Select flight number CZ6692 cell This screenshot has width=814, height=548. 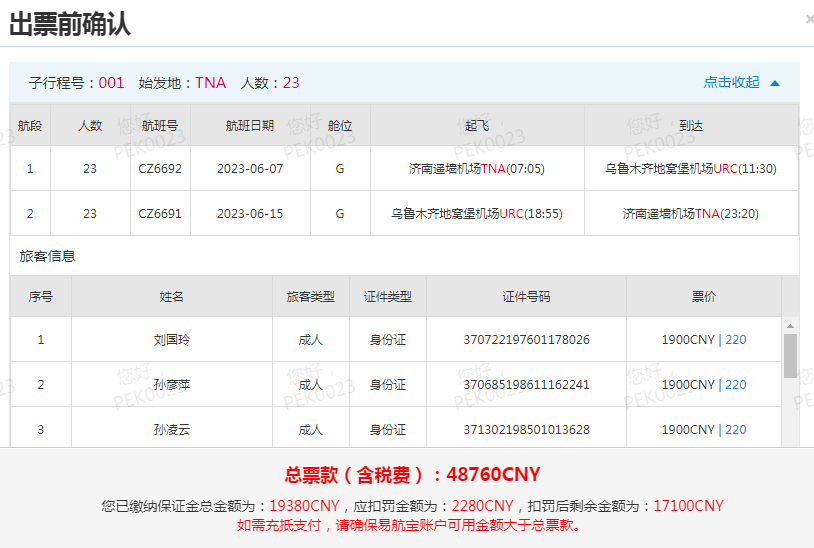coord(160,169)
